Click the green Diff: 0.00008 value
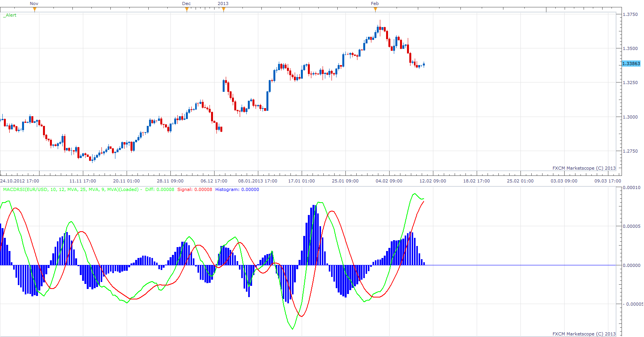Screen dimensions: 644x337 point(160,189)
